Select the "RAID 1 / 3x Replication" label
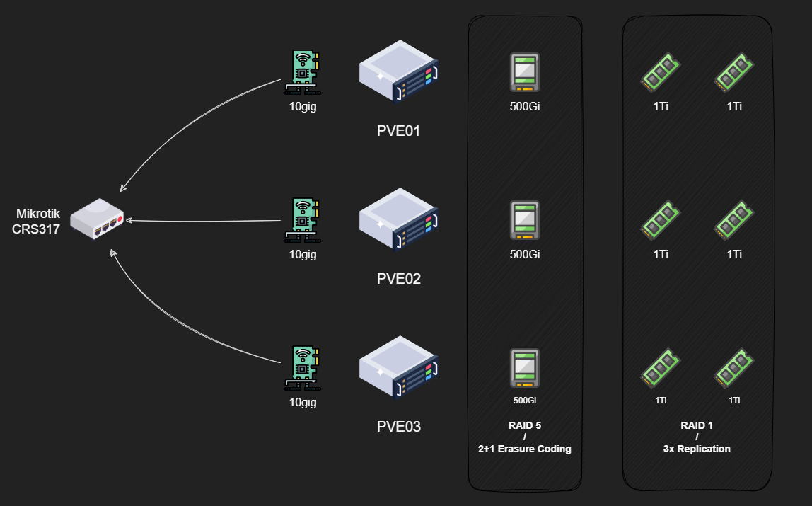This screenshot has height=506, width=812. tap(697, 437)
